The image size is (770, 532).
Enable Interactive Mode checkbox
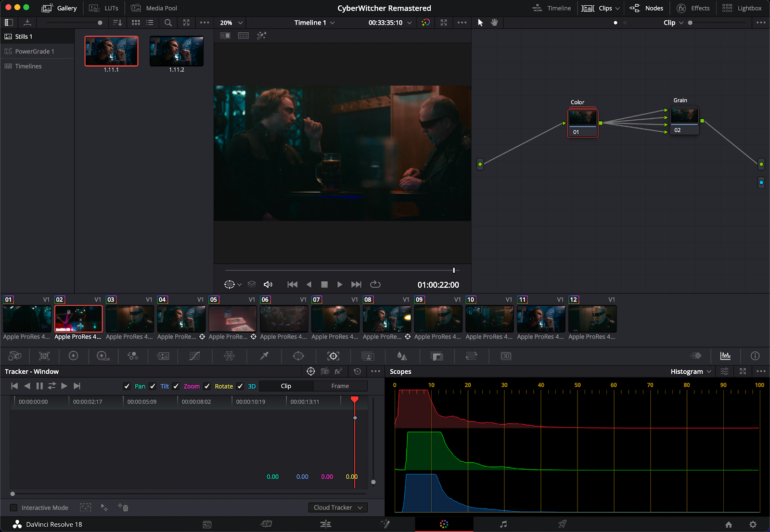coord(13,507)
